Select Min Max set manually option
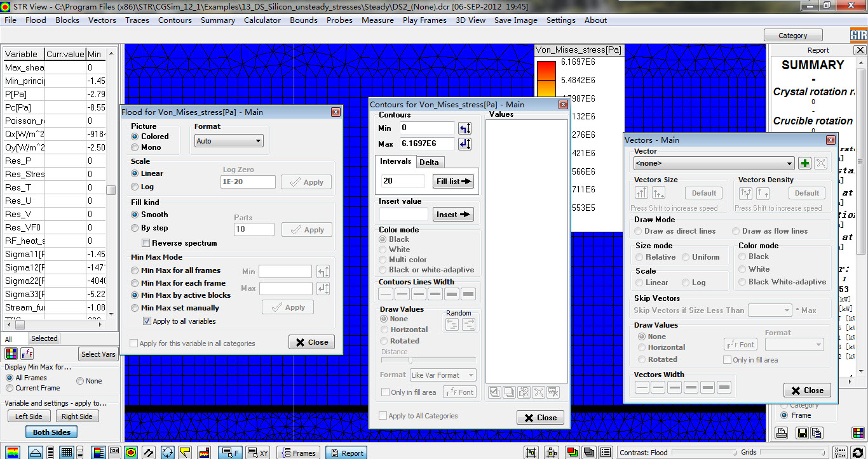 [x=135, y=308]
